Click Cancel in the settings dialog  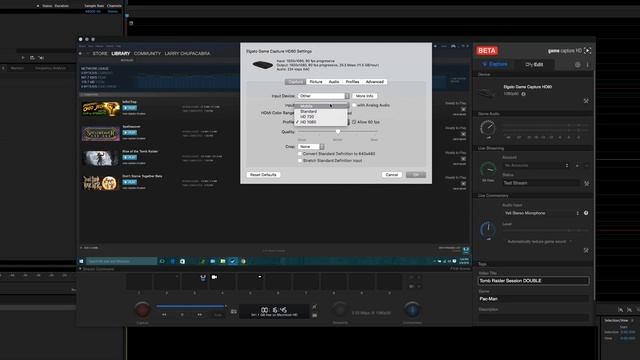(x=392, y=175)
